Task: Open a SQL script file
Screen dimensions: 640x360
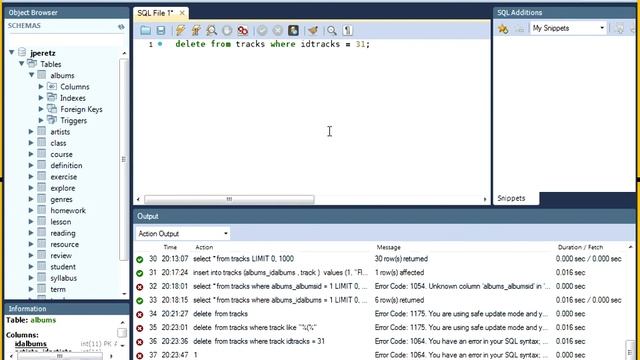Action: pos(145,30)
